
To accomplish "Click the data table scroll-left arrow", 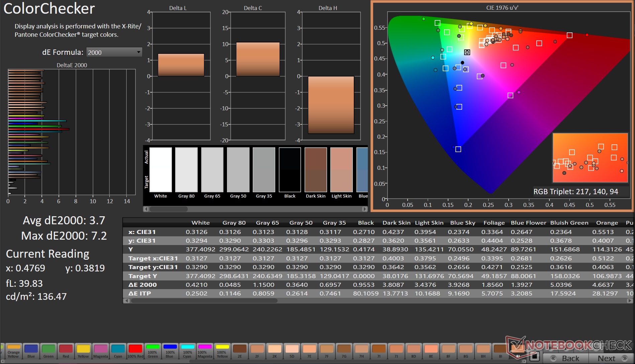I will point(126,300).
